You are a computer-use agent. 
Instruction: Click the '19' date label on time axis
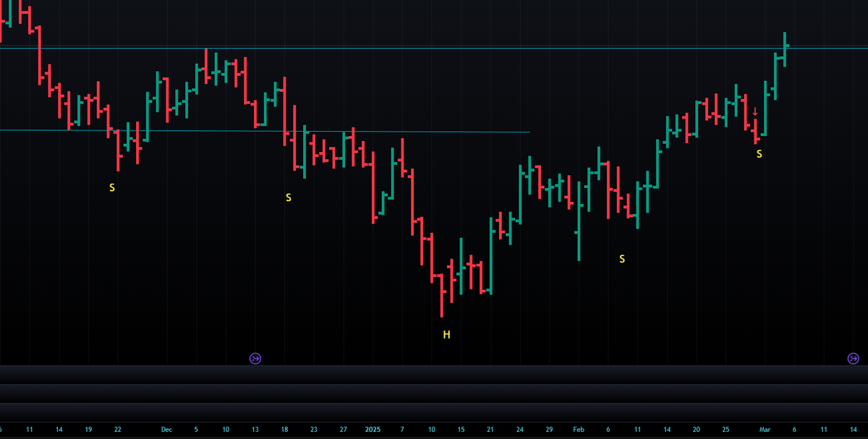click(88, 430)
